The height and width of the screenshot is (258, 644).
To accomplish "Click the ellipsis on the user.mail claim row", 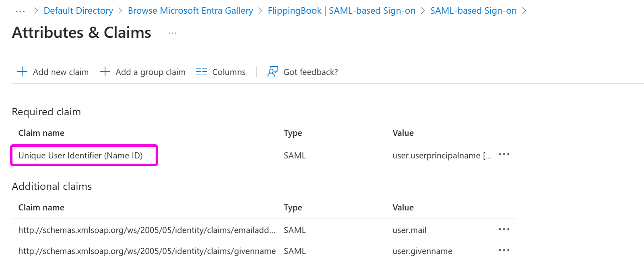I will tap(504, 229).
